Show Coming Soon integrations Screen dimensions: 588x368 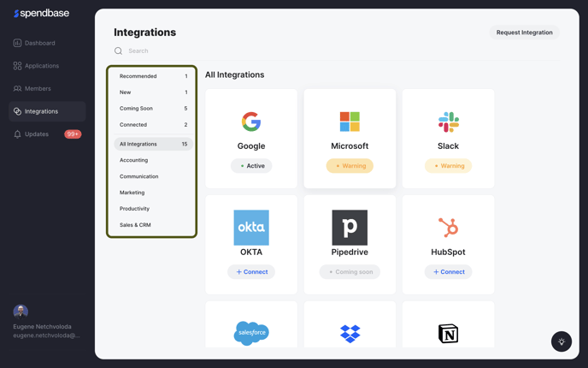pyautogui.click(x=153, y=108)
